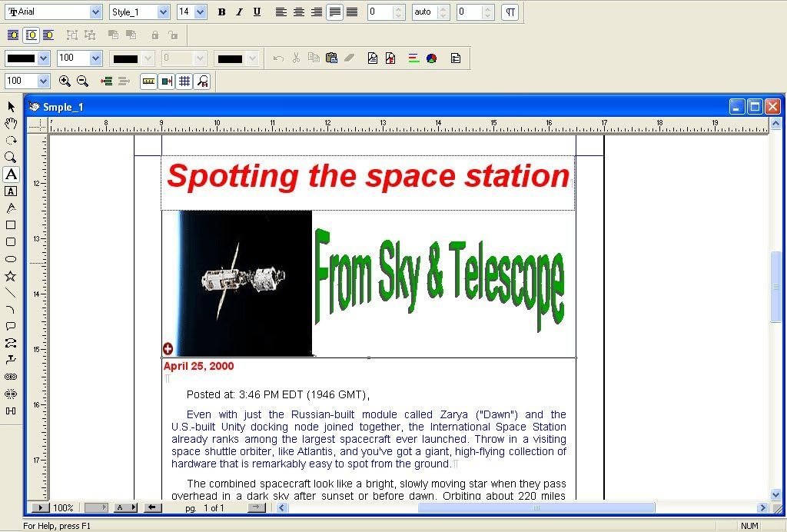Click the increase indent icon
This screenshot has height=532, width=787.
pyautogui.click(x=106, y=81)
